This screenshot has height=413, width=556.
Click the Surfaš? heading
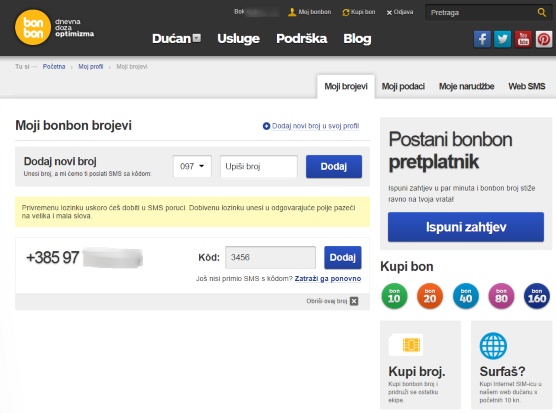502,372
